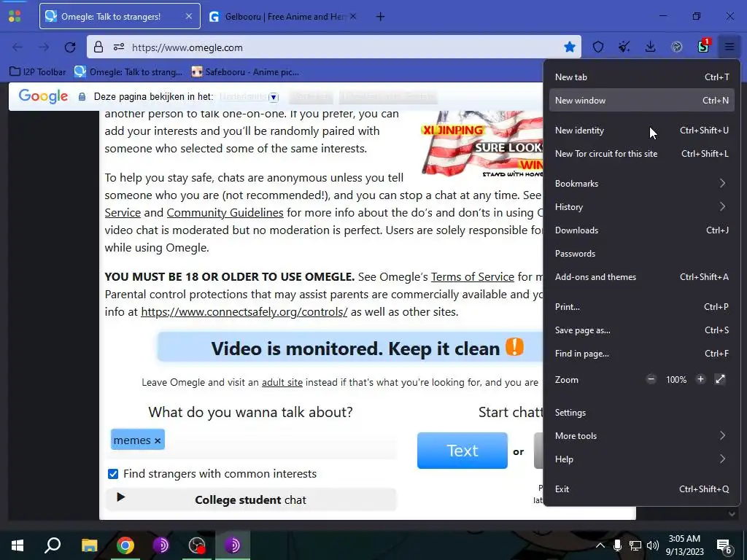Image resolution: width=747 pixels, height=560 pixels.
Task: Select New tab in the menu
Action: (642, 77)
